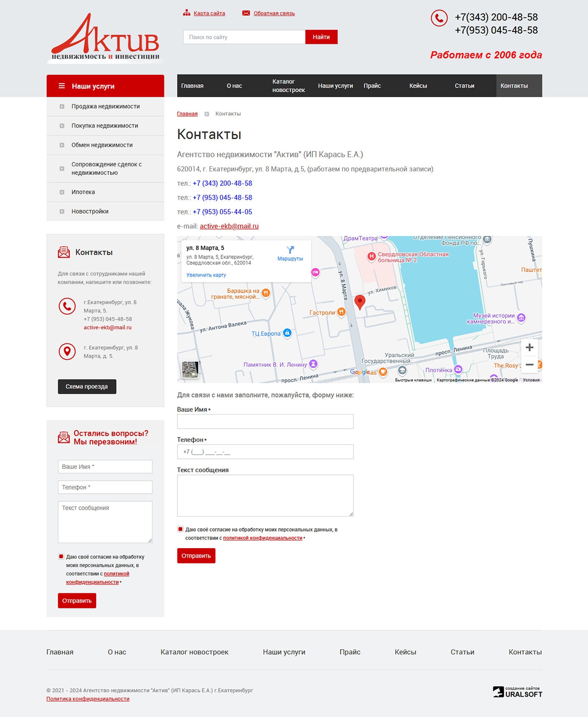Click the hamburger icon in Наши услуги

click(x=62, y=86)
